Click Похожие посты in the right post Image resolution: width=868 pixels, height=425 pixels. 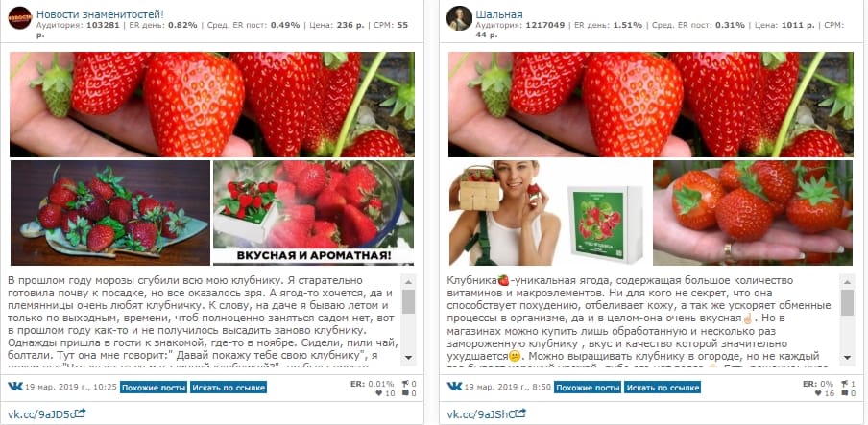[588, 388]
